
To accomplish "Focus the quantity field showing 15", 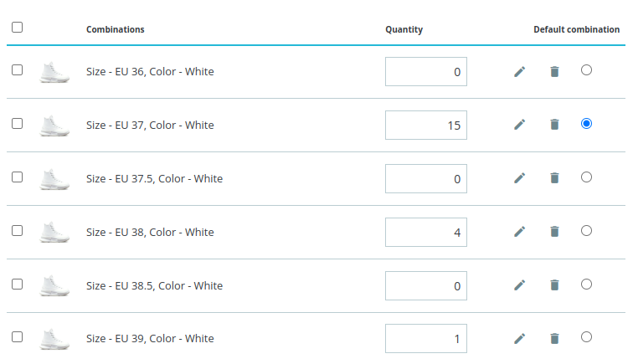I will tap(426, 126).
